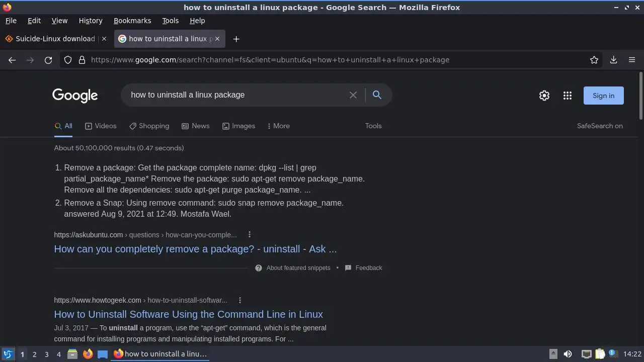Open the Edit menu
Screen dimensions: 644x362
pyautogui.click(x=34, y=21)
